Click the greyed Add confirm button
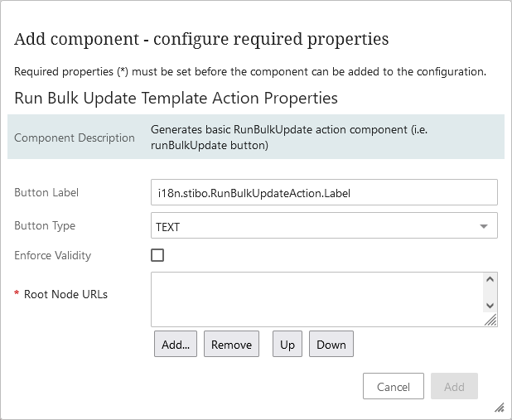512x420 pixels. [x=454, y=386]
